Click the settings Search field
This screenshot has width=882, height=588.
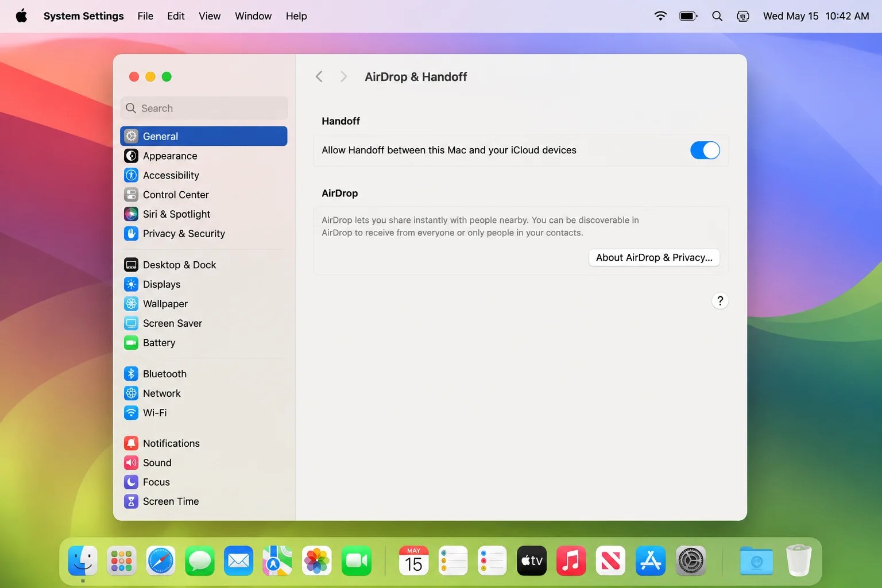204,108
